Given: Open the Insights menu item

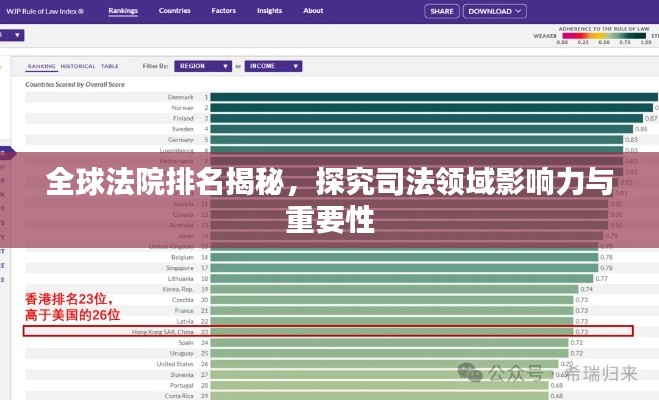Looking at the screenshot, I should (x=269, y=11).
